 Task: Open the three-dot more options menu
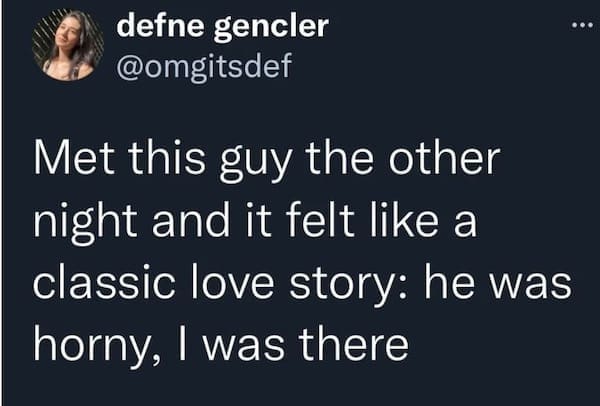coord(573,26)
